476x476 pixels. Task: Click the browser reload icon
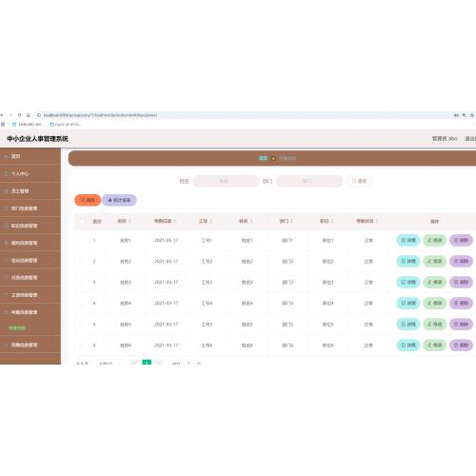(20, 115)
